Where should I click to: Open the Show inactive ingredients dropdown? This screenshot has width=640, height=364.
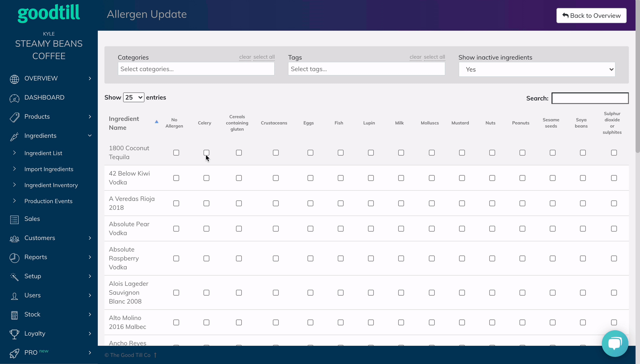(536, 69)
